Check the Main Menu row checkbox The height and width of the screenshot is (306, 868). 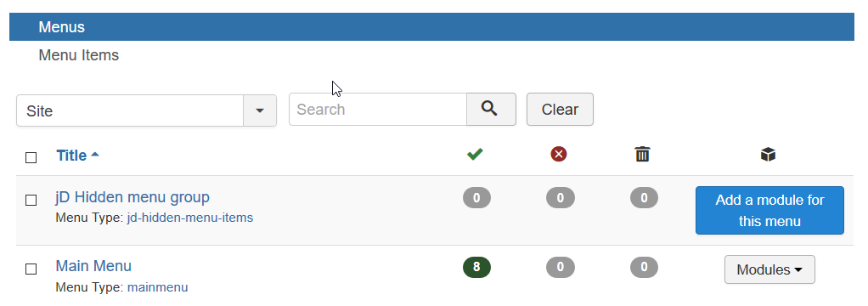click(x=31, y=269)
